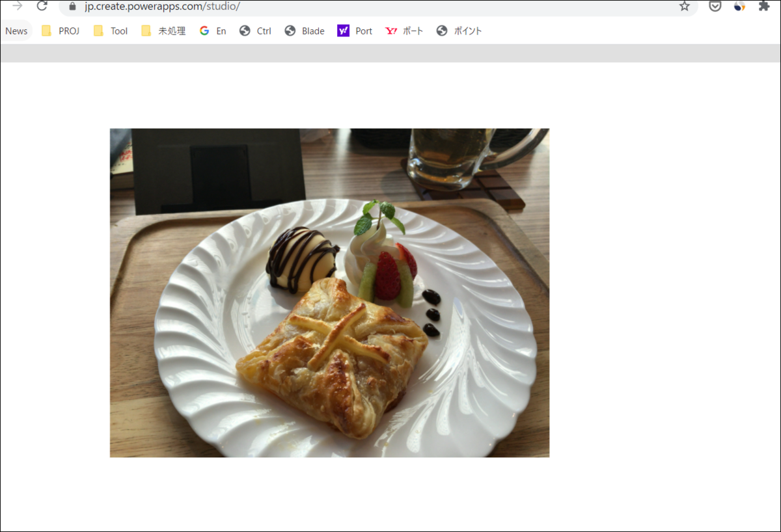Open the Extensions puzzle piece menu
This screenshot has height=532, width=781.
click(764, 6)
